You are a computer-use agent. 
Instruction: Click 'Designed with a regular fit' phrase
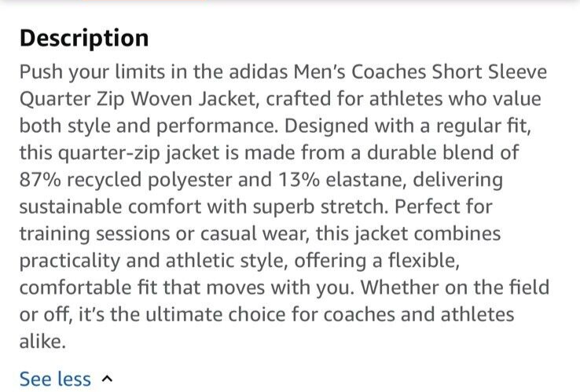407,126
